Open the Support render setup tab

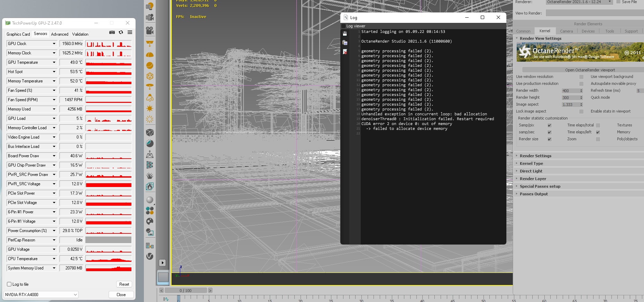[x=631, y=31]
